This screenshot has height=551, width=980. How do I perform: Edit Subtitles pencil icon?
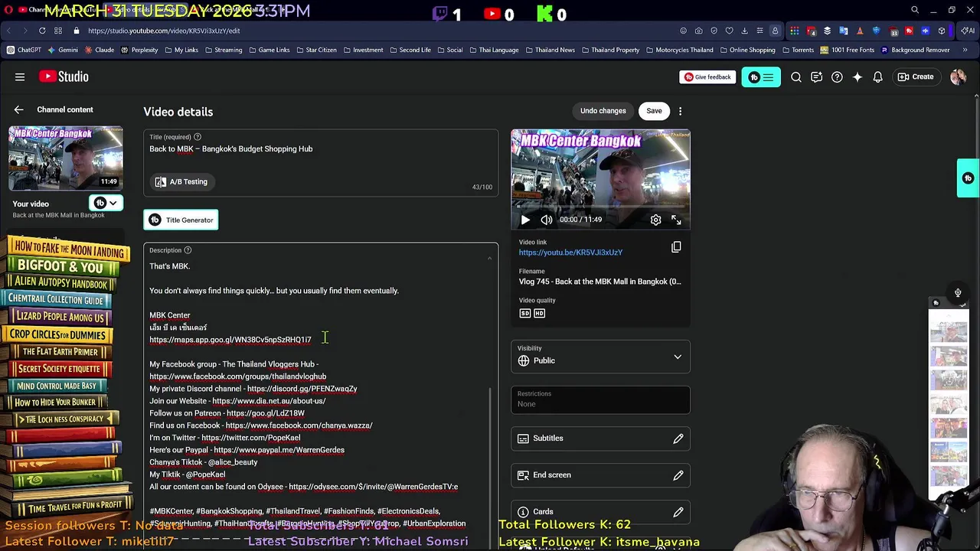678,439
